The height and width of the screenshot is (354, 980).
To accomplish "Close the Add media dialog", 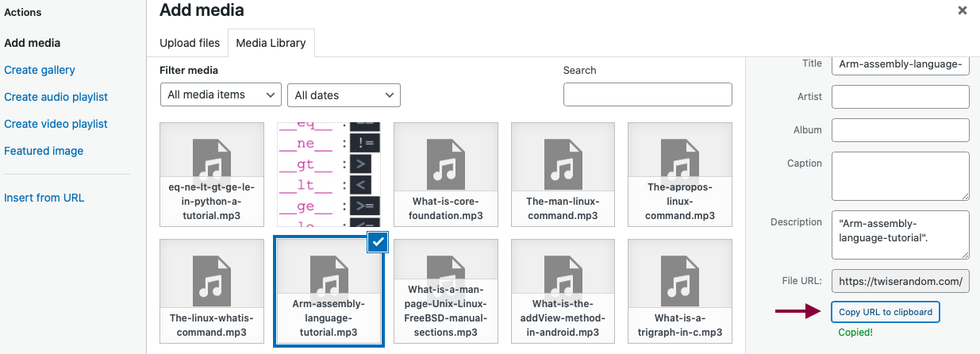I will [x=963, y=10].
